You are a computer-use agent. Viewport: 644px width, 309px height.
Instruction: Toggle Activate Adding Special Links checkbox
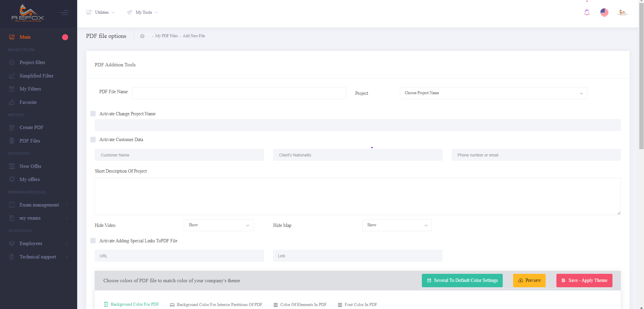click(93, 241)
